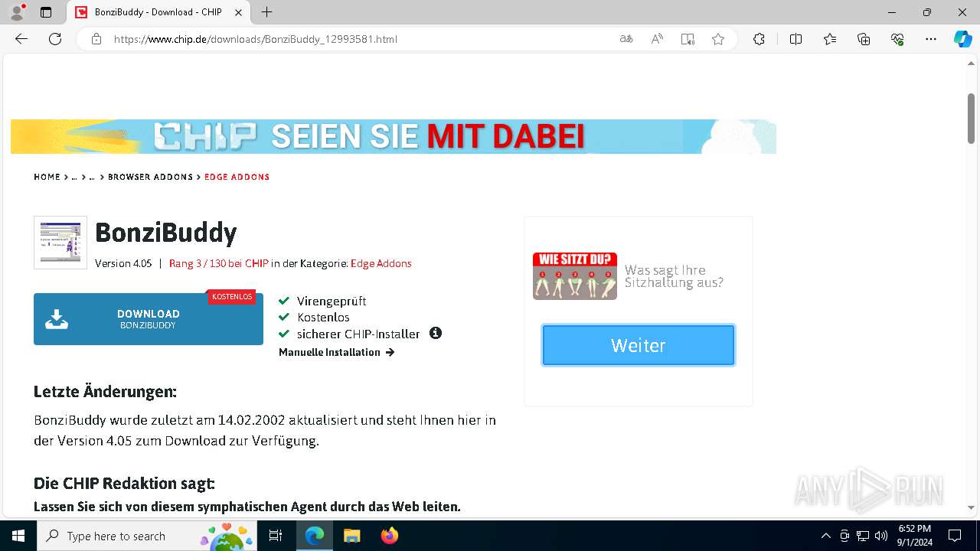Activate the read aloud icon

tap(657, 39)
